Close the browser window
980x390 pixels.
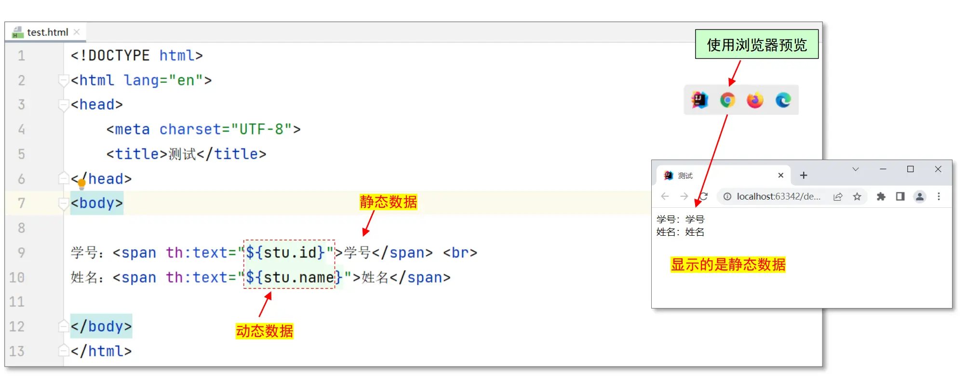[938, 169]
